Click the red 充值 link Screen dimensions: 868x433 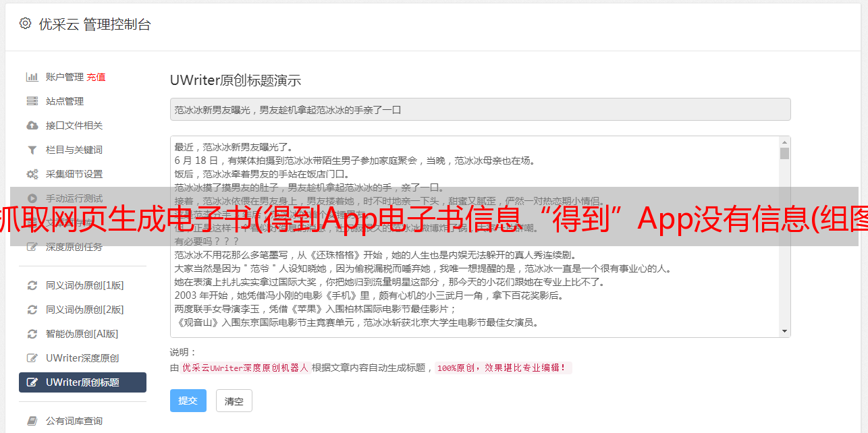point(96,77)
